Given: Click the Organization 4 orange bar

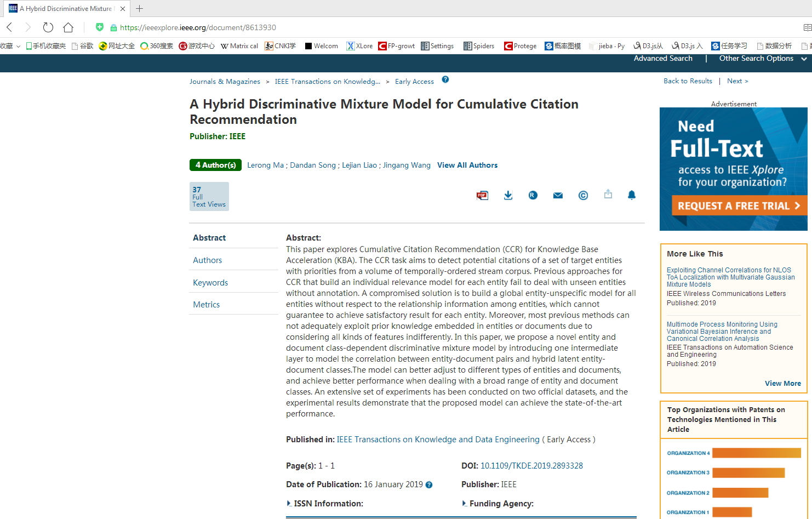Looking at the screenshot, I should pos(756,453).
